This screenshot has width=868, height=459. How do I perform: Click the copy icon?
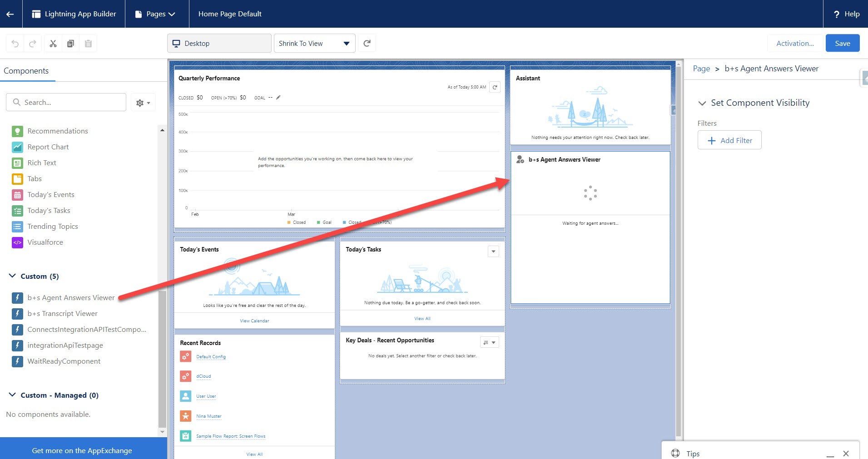coord(70,44)
